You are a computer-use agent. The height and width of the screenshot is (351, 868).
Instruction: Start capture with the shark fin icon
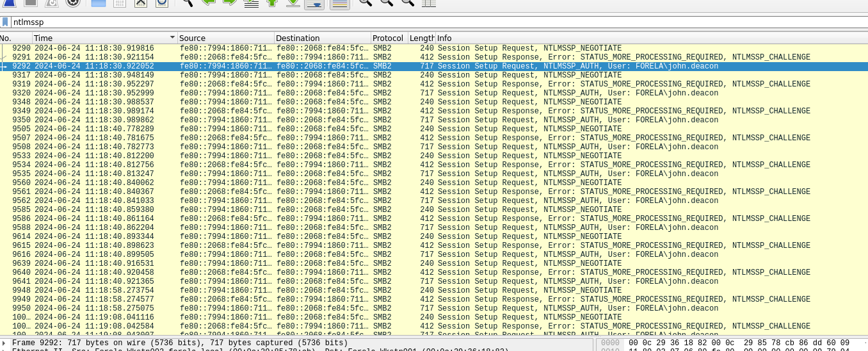pos(10,3)
